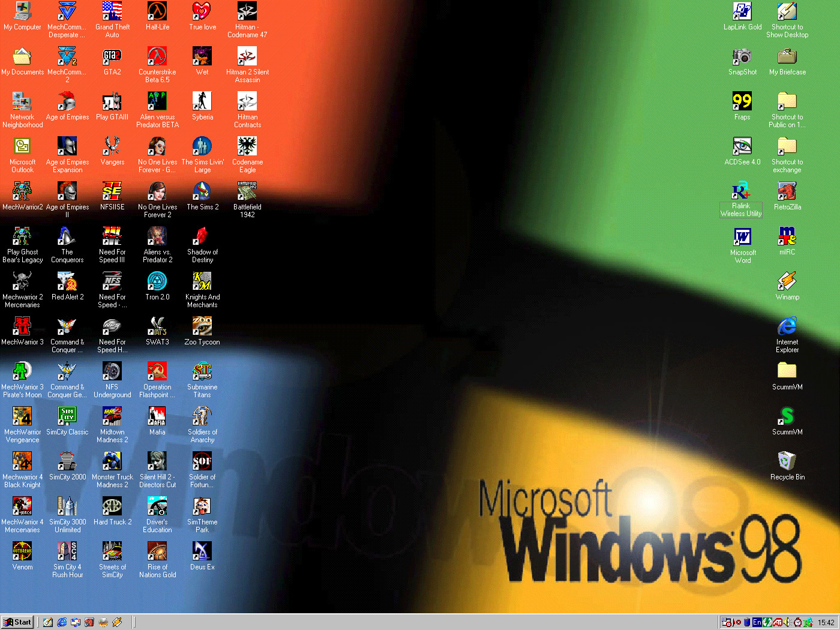Select the Vangers desktop icon

(112, 151)
